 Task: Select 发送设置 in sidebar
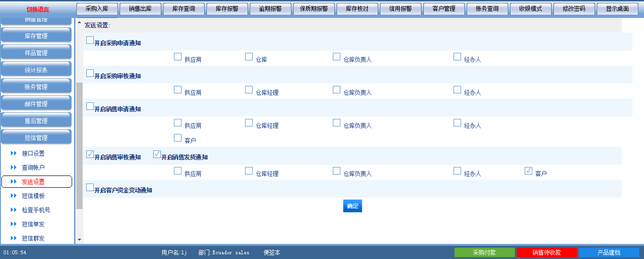pyautogui.click(x=37, y=182)
